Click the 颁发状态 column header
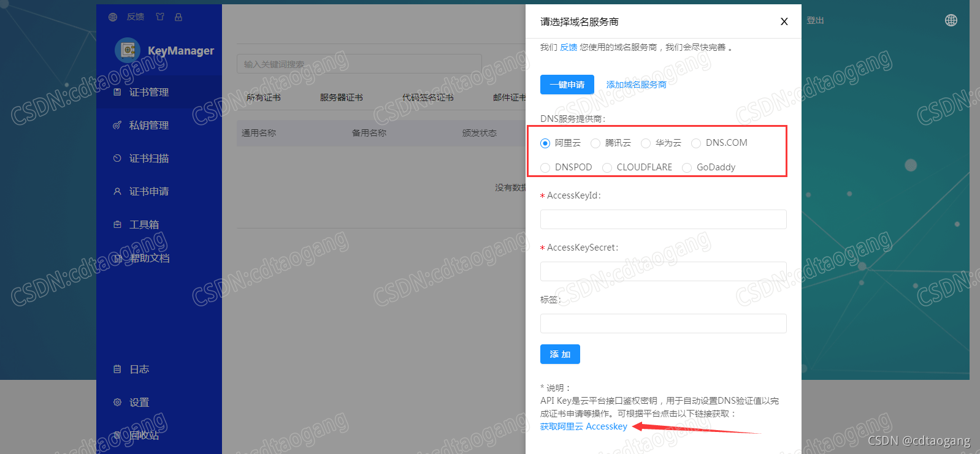The image size is (980, 454). tap(480, 133)
